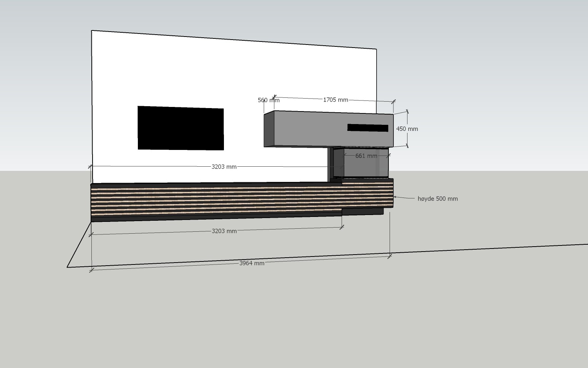Click the 1705 mm dimension label
588x368 pixels.
pos(335,100)
